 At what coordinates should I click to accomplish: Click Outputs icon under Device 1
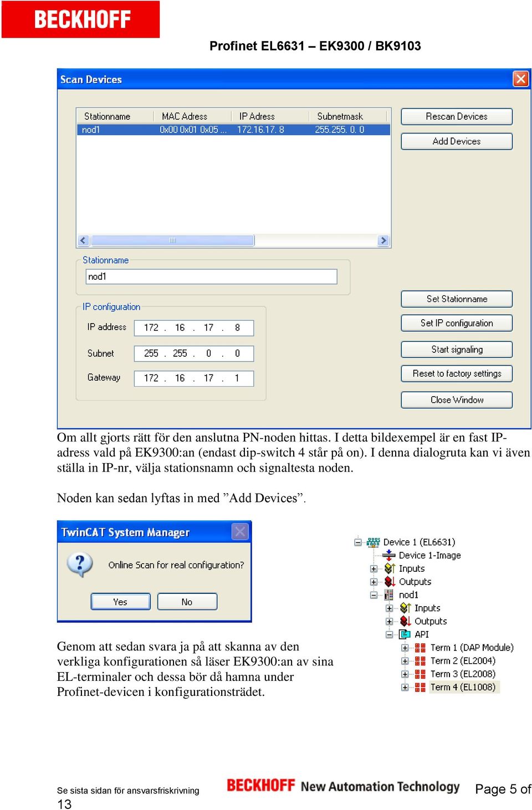tap(390, 582)
